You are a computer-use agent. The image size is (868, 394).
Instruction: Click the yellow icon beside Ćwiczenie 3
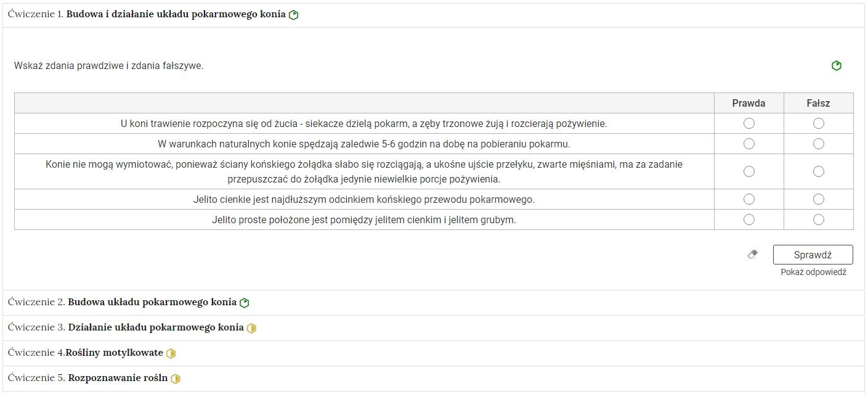251,328
